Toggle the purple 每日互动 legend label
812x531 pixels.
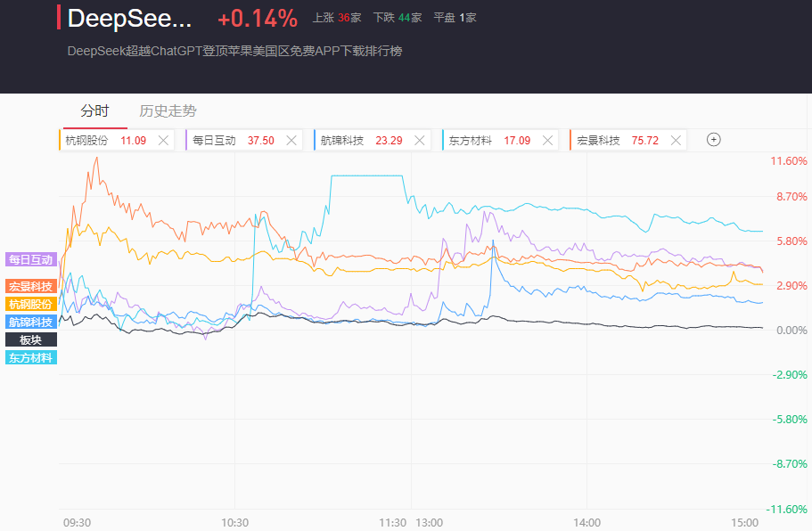click(x=31, y=259)
